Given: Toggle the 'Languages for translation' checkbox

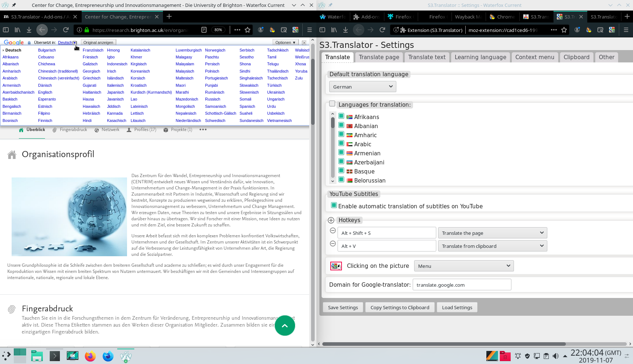Looking at the screenshot, I should pyautogui.click(x=332, y=104).
